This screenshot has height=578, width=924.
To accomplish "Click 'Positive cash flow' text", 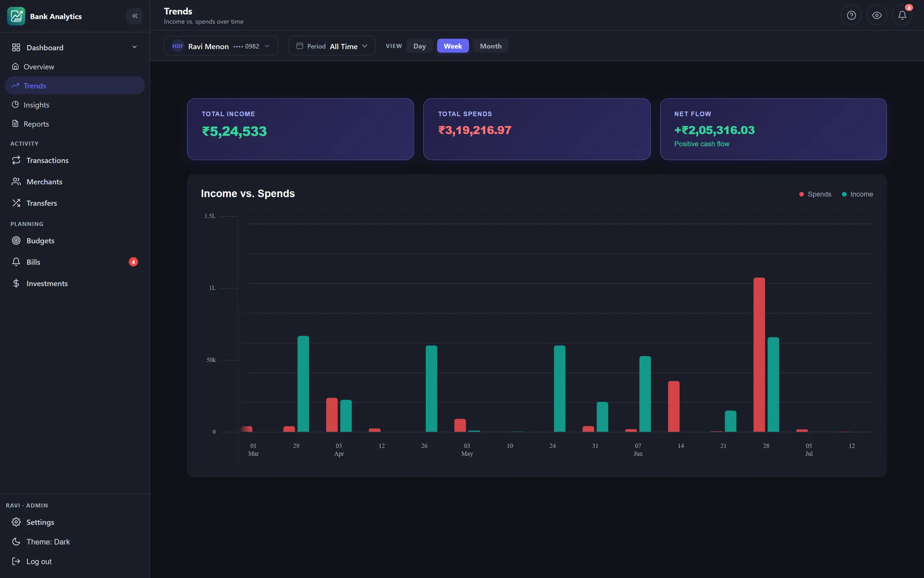I will point(701,144).
